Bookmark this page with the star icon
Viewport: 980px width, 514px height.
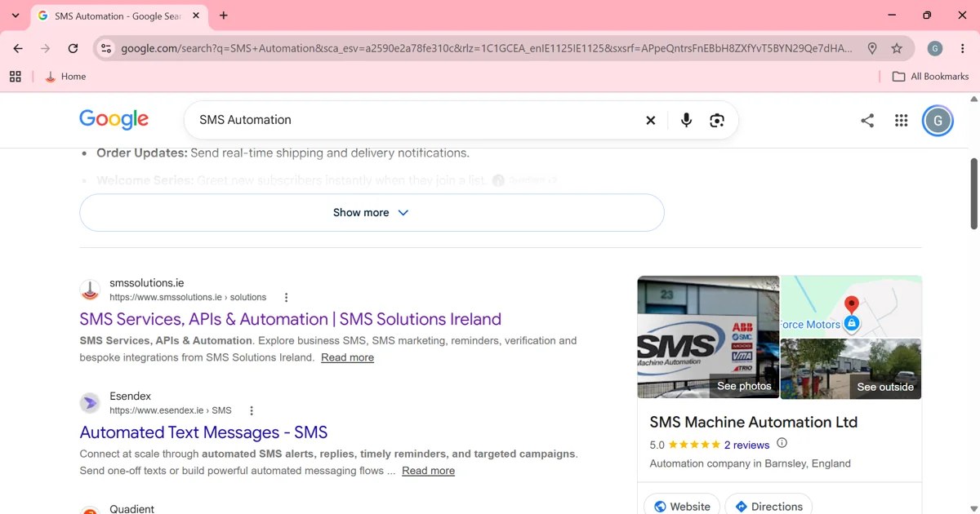tap(897, 48)
